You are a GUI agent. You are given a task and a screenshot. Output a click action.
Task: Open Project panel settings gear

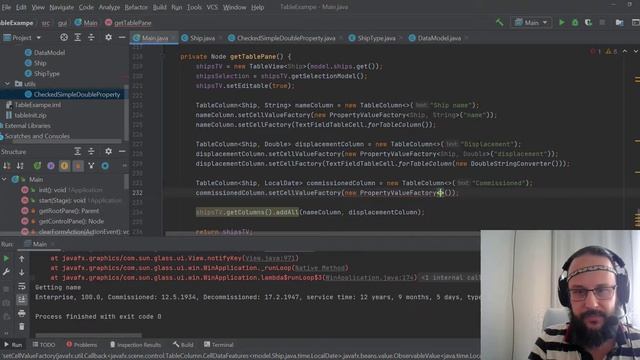[x=108, y=38]
